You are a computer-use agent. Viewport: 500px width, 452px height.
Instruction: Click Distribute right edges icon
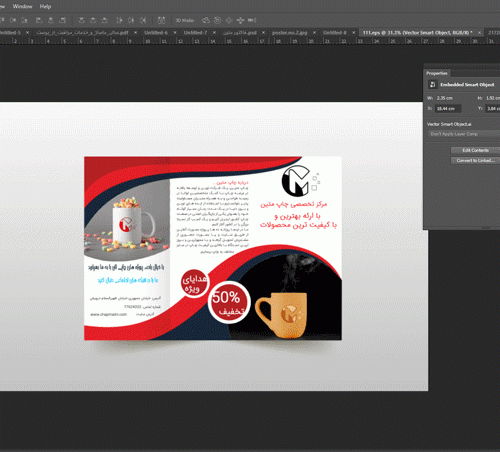[143, 20]
